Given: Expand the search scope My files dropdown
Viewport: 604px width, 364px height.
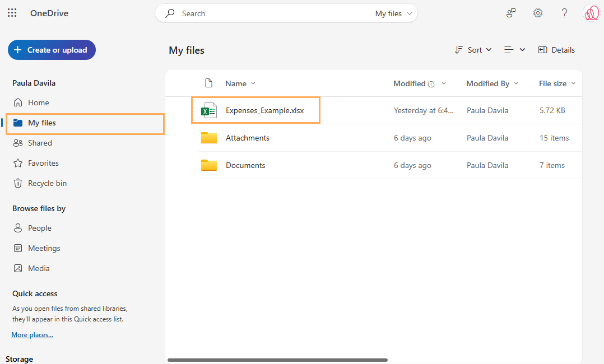Looking at the screenshot, I should click(x=393, y=13).
